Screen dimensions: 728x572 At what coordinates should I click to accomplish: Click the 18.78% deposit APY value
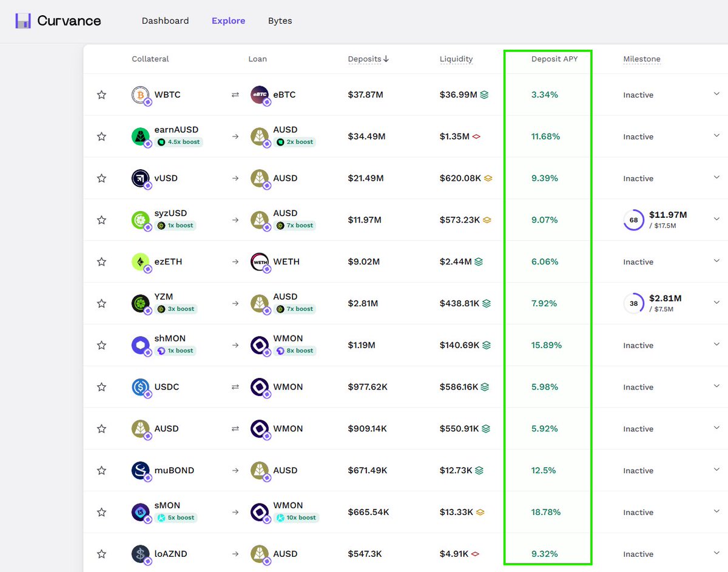tap(546, 512)
